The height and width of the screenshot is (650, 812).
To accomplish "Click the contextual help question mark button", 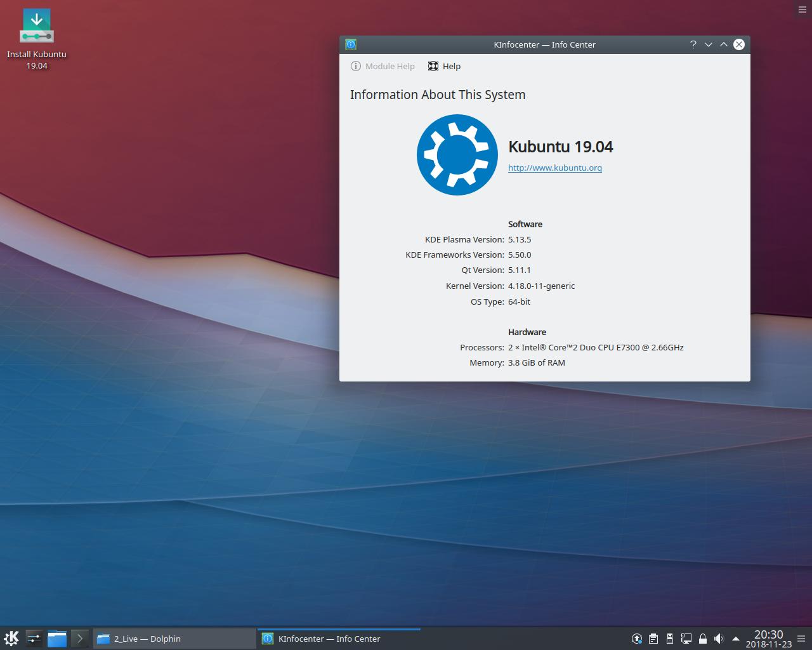I will tap(693, 44).
